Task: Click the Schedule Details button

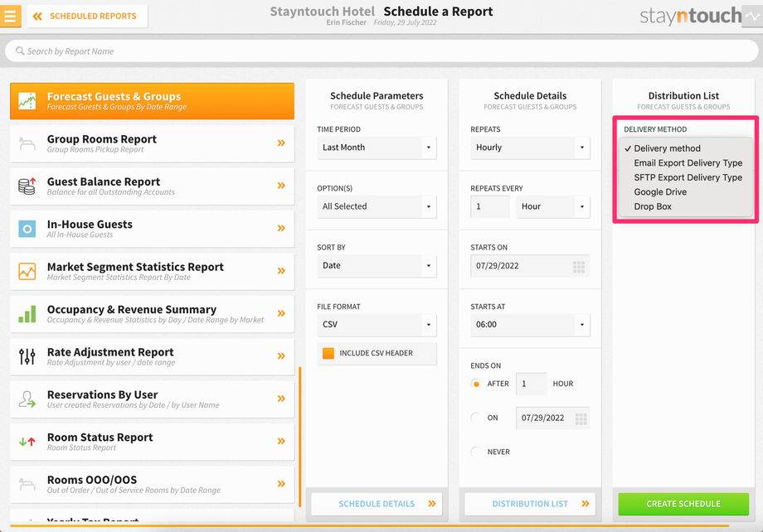Action: (x=377, y=504)
